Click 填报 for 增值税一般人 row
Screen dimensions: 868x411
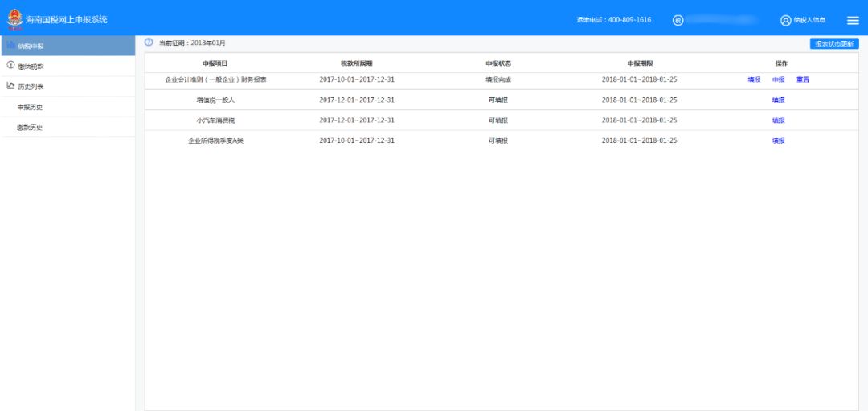coord(778,100)
